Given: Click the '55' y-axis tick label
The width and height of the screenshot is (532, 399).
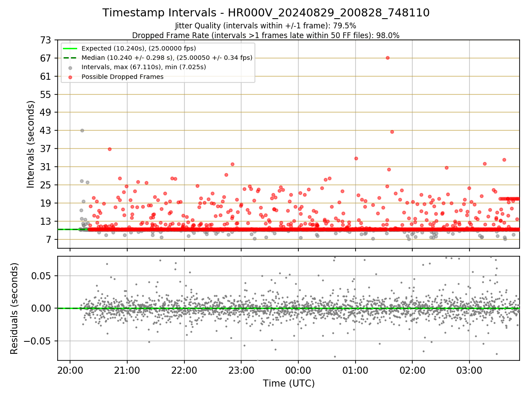Looking at the screenshot, I should (46, 94).
